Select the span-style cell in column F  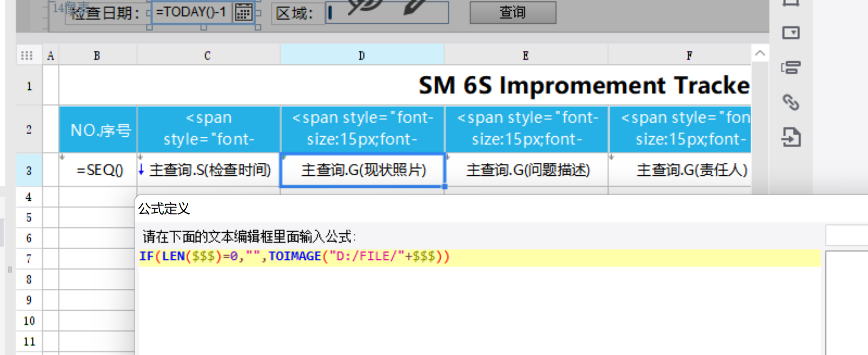680,129
